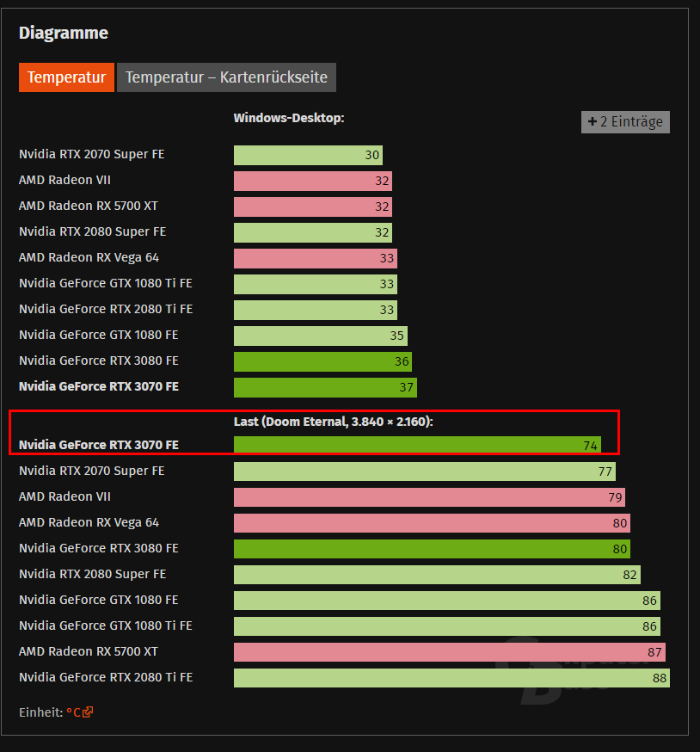Click the 77 bar of RTX 2070 Super FE
700x752 pixels.
pyautogui.click(x=425, y=472)
